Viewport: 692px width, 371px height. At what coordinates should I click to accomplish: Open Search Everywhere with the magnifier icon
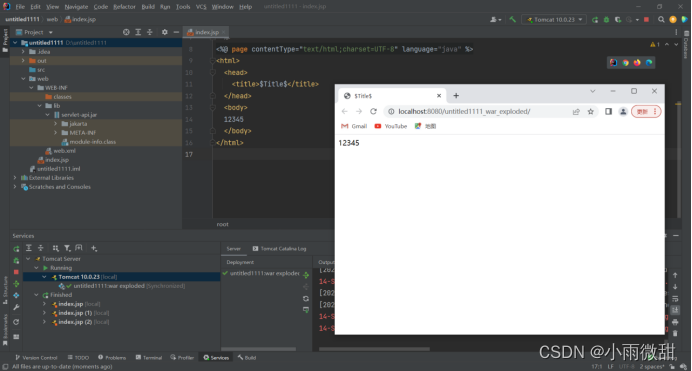[x=661, y=19]
